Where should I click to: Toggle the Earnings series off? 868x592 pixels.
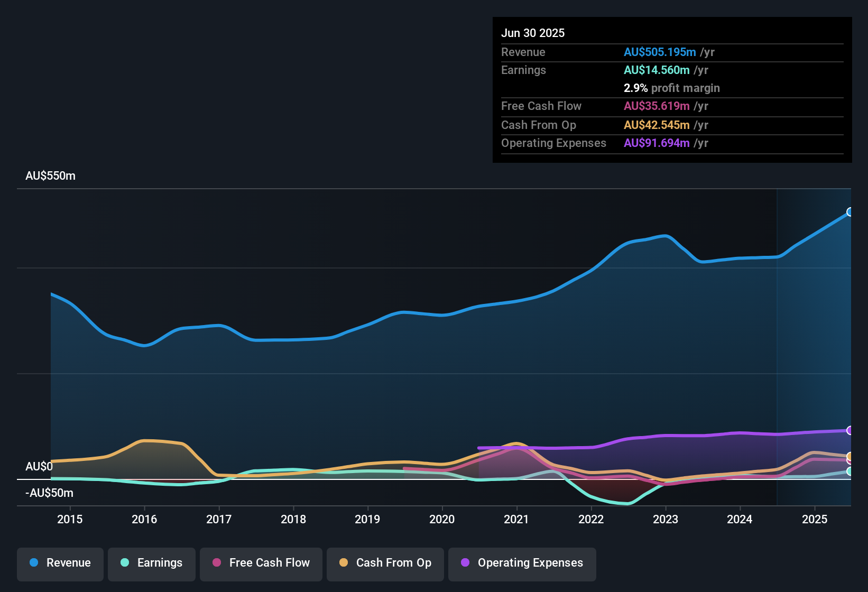[152, 563]
